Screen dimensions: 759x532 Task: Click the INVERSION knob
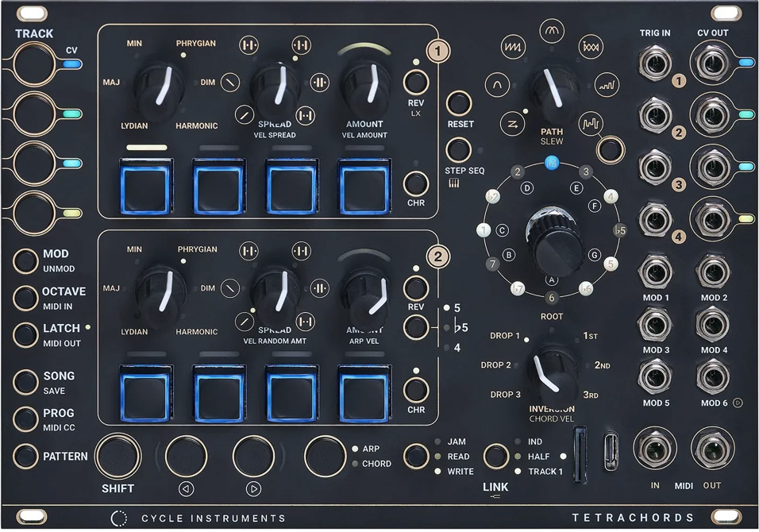tap(552, 374)
